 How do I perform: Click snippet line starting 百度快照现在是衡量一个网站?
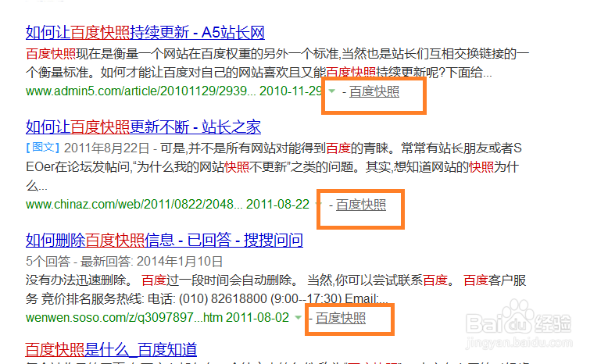(277, 53)
